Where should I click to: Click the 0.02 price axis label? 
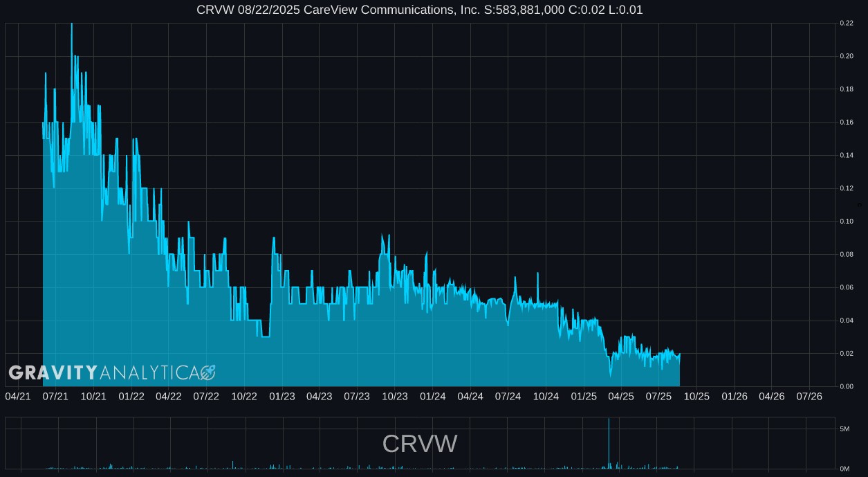tap(847, 353)
